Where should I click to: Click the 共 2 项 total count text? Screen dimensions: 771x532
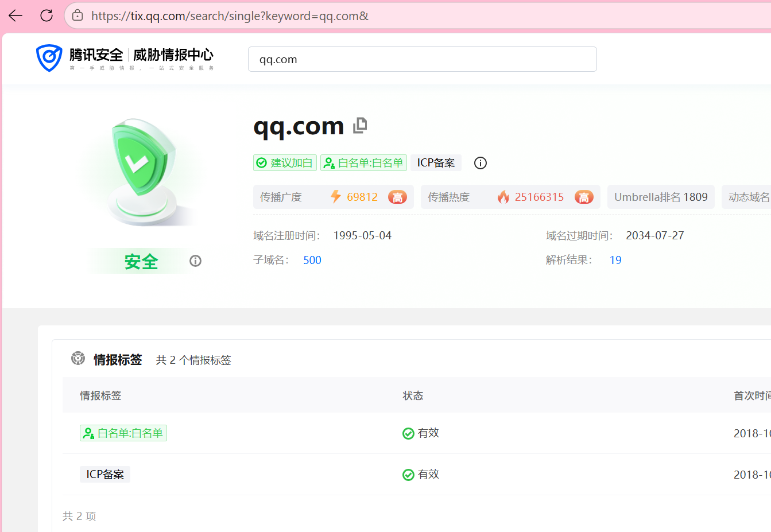coord(79,516)
